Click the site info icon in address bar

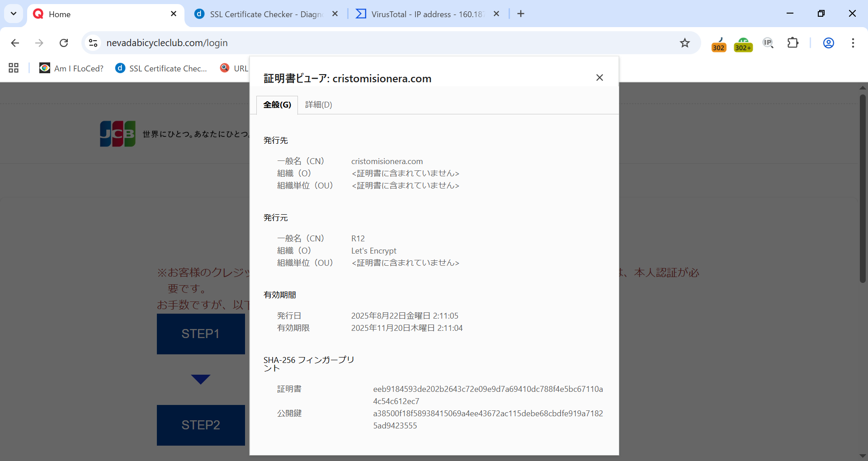(93, 43)
